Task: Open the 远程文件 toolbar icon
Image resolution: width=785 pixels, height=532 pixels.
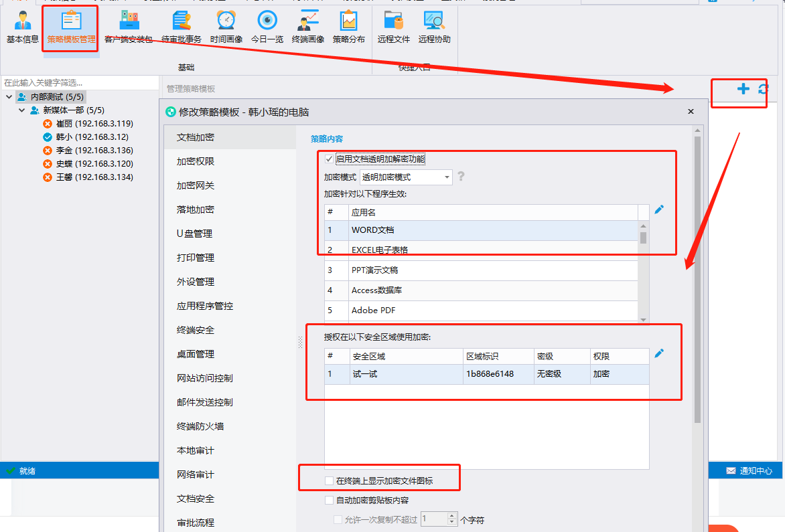Action: [393, 27]
